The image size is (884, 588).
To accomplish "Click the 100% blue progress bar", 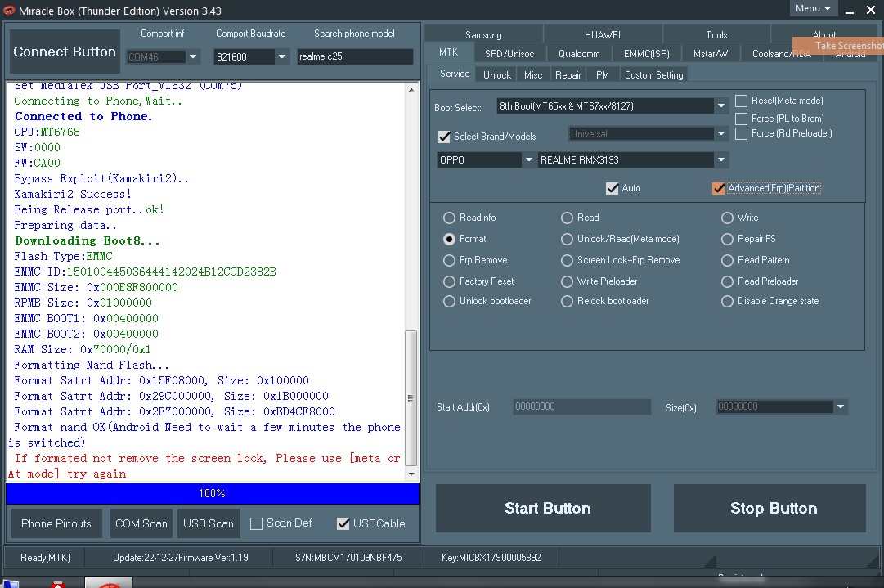I will tap(213, 493).
